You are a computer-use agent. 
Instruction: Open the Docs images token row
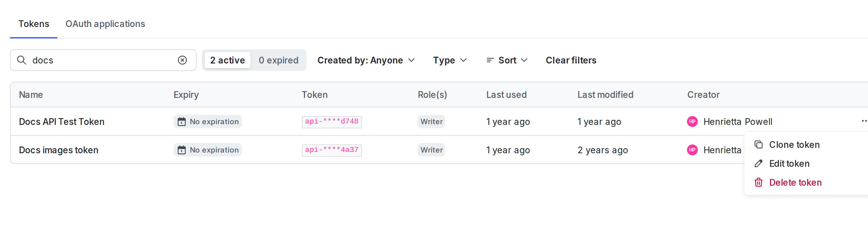pyautogui.click(x=439, y=150)
